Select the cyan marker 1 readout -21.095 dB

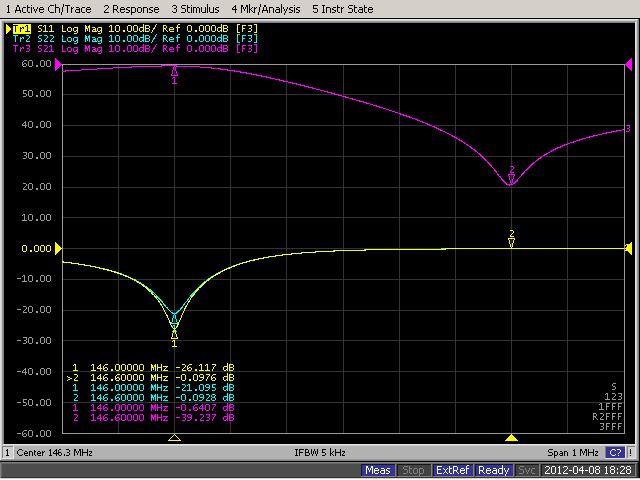tap(153, 388)
